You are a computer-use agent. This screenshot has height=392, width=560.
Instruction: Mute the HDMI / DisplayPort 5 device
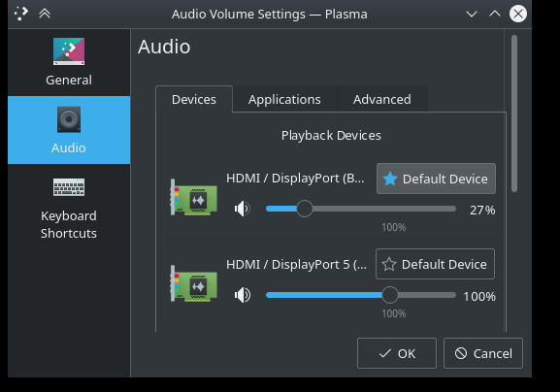(x=242, y=295)
